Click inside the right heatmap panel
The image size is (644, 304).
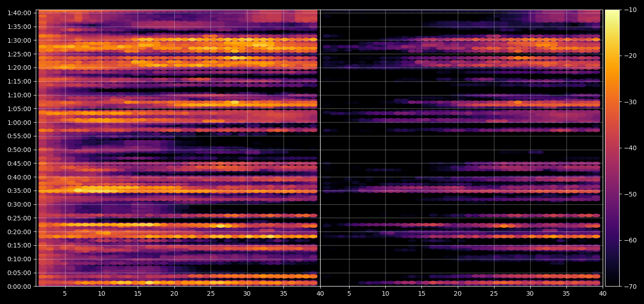tap(461, 148)
